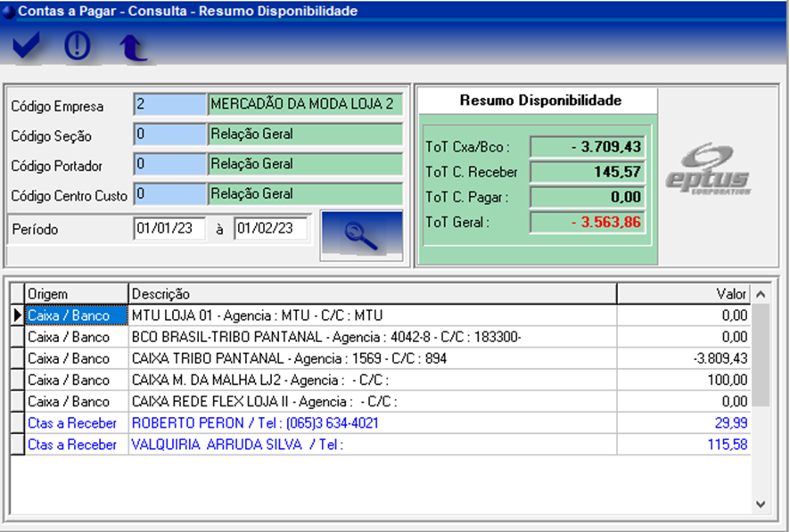This screenshot has height=532, width=790.
Task: Click the Eptus Corporation logo
Action: [708, 168]
